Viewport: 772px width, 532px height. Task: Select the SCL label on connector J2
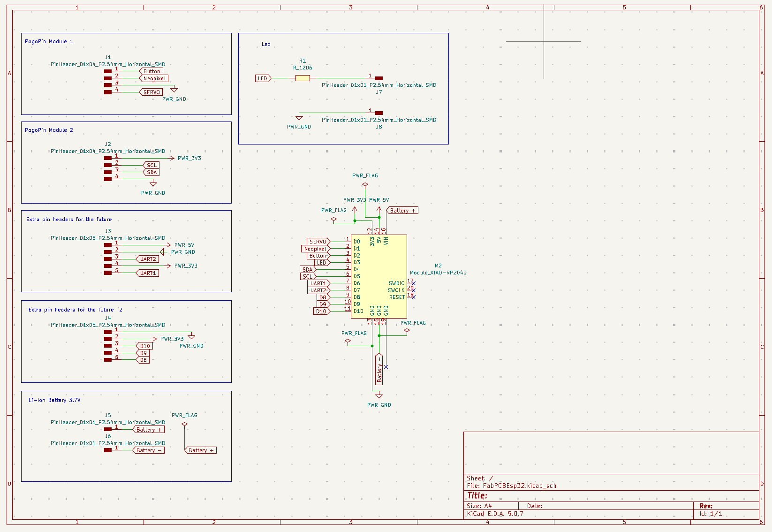pyautogui.click(x=151, y=165)
